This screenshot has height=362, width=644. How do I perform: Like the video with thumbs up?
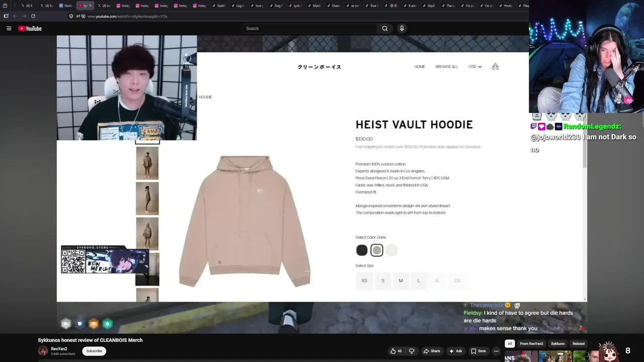pos(396,351)
